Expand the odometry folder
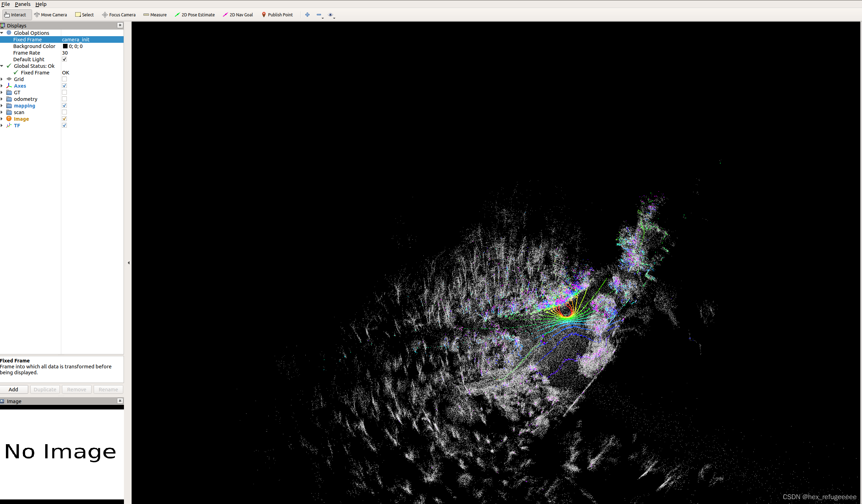This screenshot has height=504, width=862. click(2, 99)
